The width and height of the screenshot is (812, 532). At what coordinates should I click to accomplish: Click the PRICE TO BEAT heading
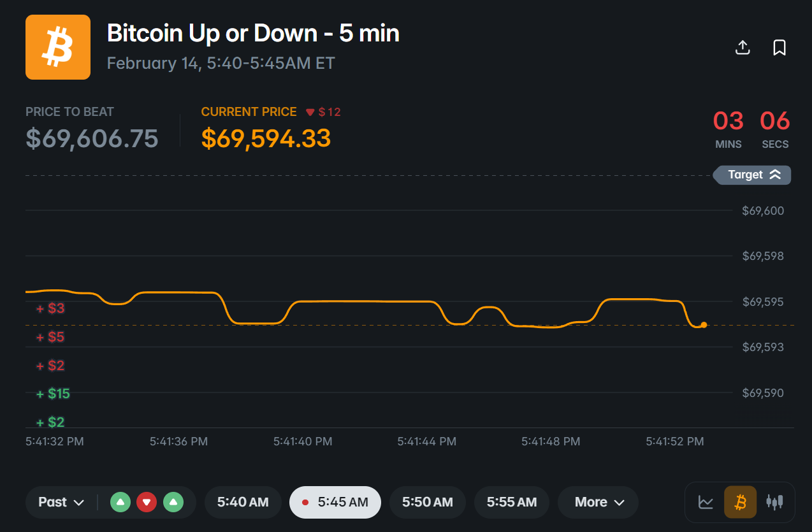pos(69,112)
